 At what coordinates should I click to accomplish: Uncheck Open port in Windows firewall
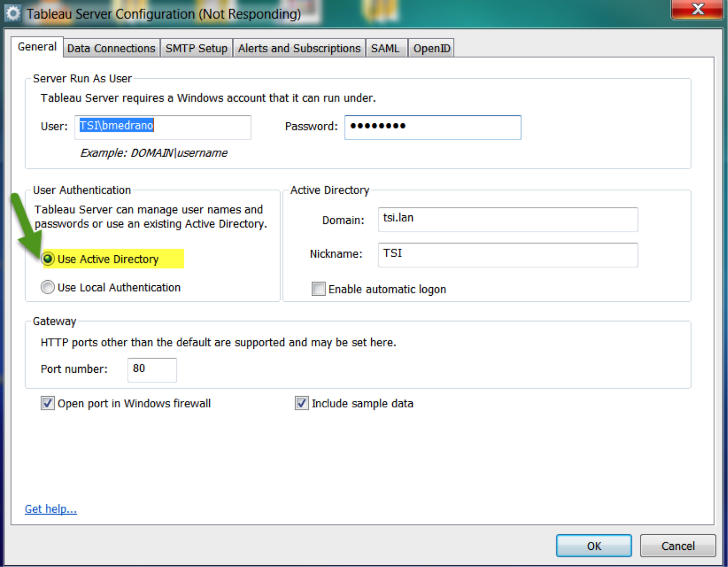pyautogui.click(x=48, y=403)
